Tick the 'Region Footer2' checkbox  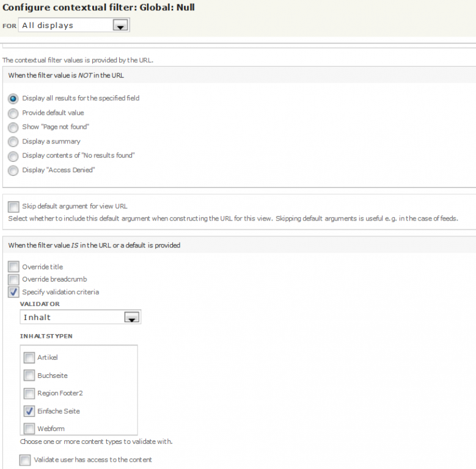[29, 393]
